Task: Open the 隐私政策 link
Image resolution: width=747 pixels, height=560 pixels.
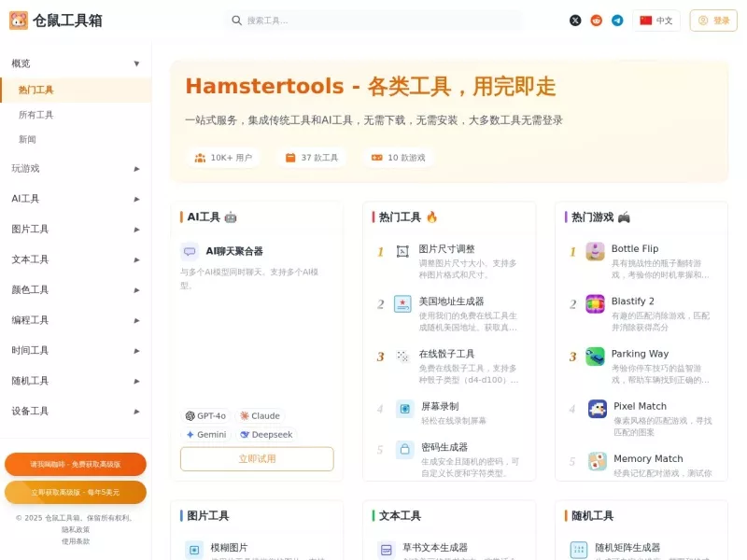Action: coord(76,529)
